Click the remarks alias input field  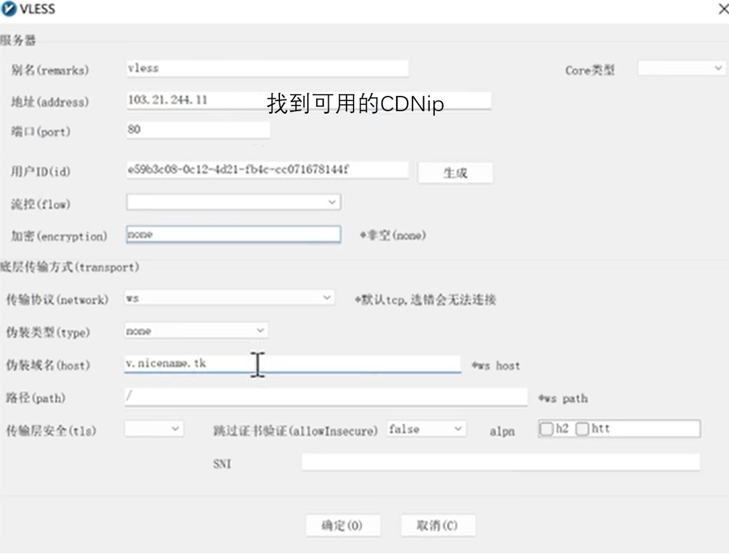267,68
